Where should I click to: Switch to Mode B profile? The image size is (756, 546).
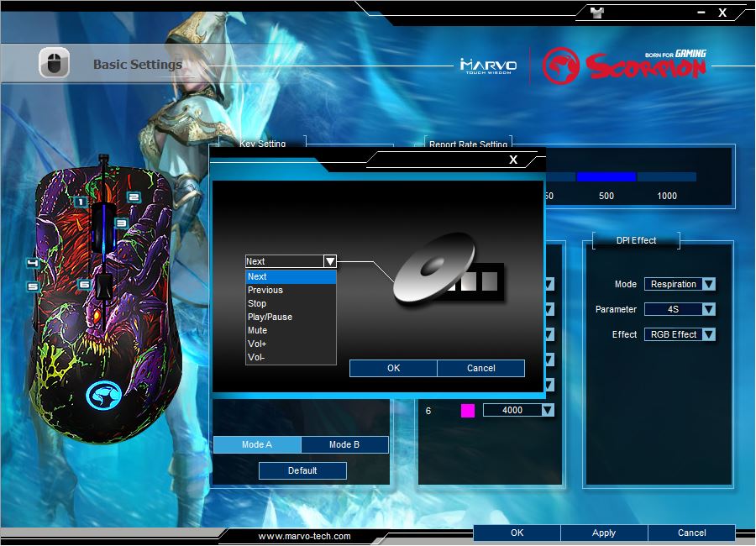point(344,444)
